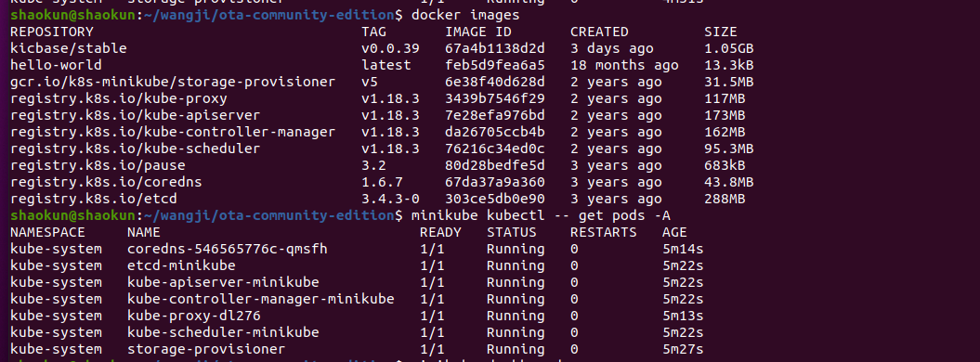Viewport: 980px width, 362px height.
Task: Click the kube-apiserver v1.18.3 tag
Action: pos(390,115)
